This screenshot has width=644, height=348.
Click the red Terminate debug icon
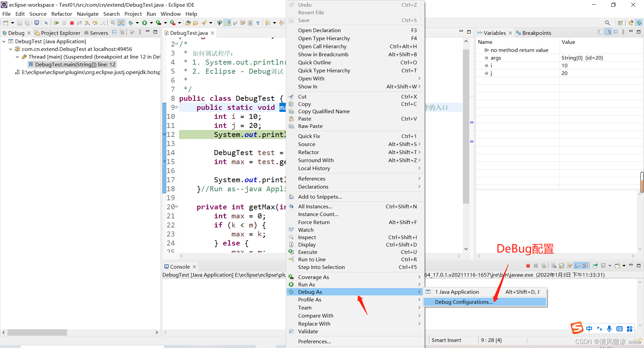tap(72, 23)
